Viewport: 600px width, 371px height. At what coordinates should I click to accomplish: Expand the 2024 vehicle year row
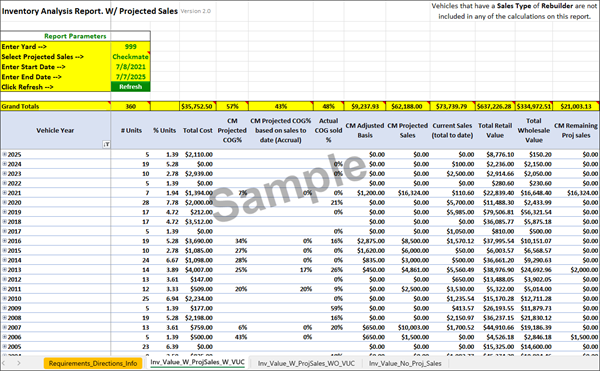coord(5,164)
